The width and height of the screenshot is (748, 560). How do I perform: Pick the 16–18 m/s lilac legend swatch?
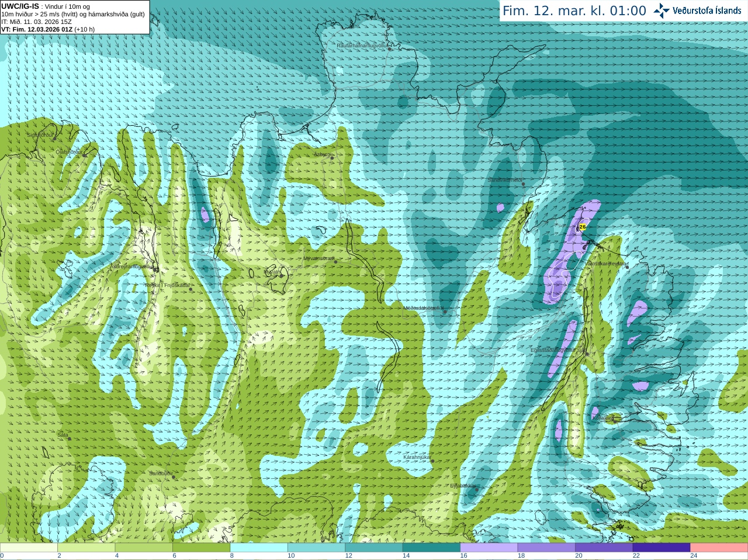pos(489,548)
